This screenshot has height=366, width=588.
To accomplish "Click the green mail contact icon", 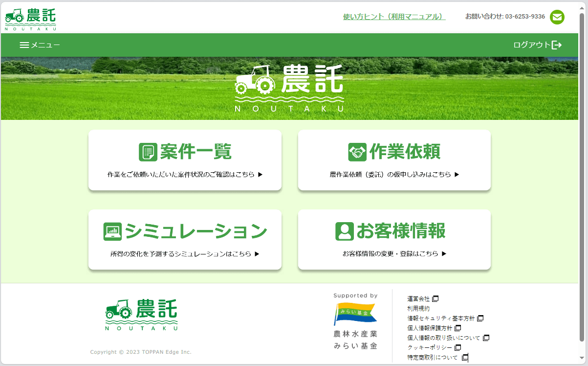I will [557, 17].
